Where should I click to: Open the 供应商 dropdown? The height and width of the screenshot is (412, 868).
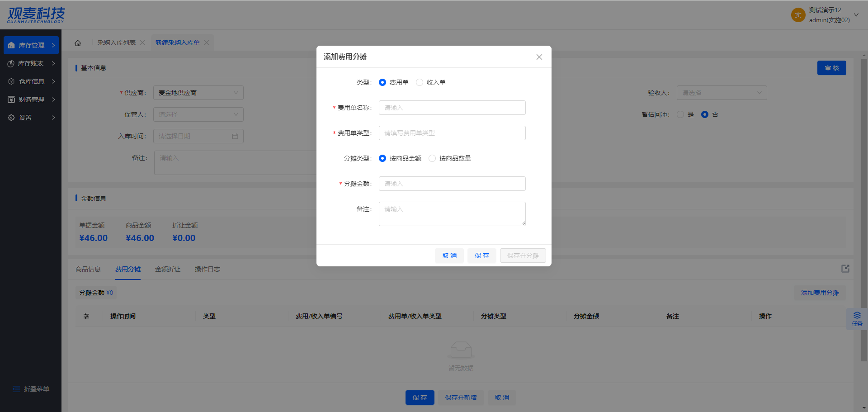pyautogui.click(x=198, y=93)
